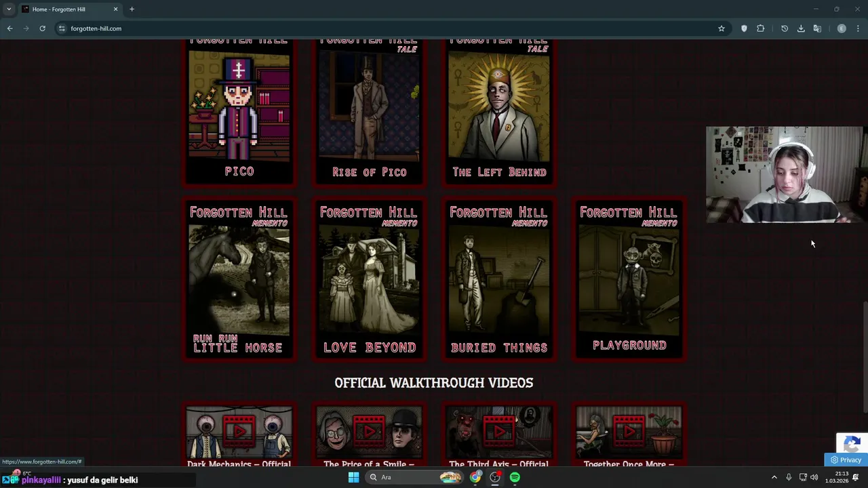The width and height of the screenshot is (868, 488).
Task: Open the Rise of Pico game card
Action: [370, 112]
